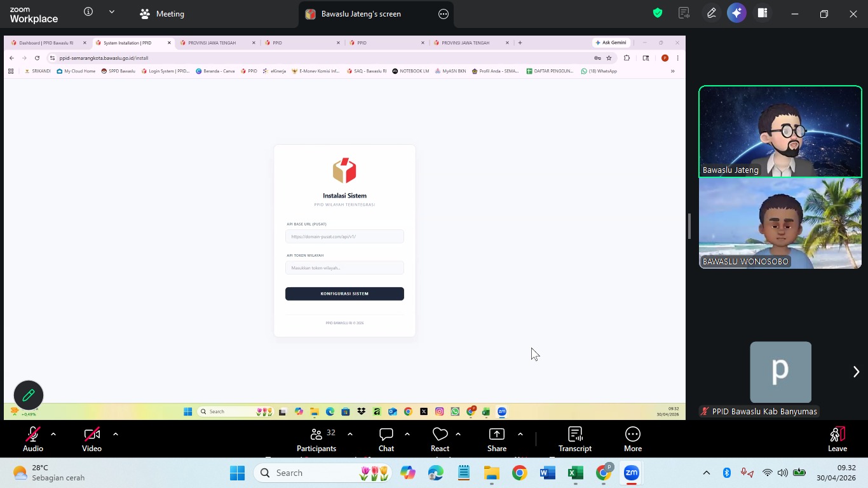Open the annotate pencil icon in title bar
The width and height of the screenshot is (868, 488).
(x=712, y=13)
